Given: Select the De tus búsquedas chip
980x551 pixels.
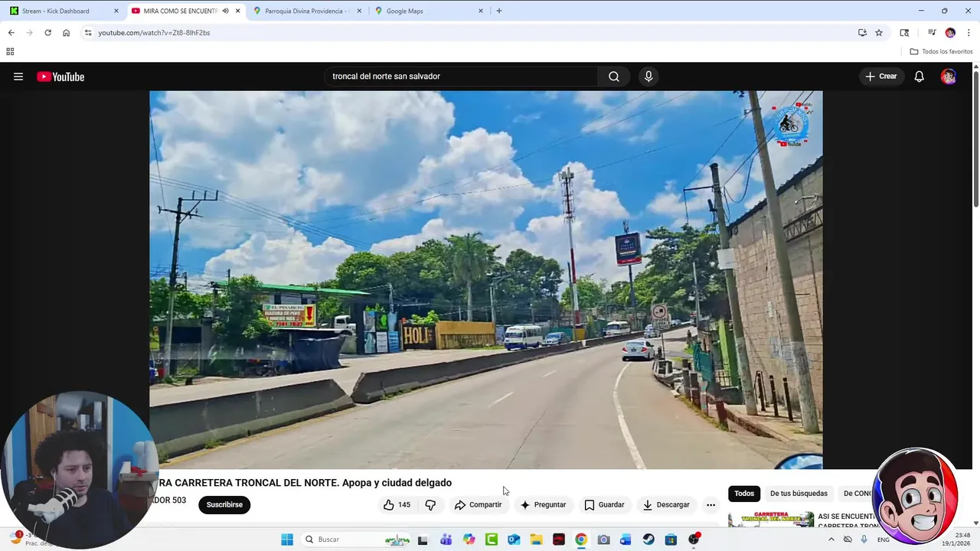Looking at the screenshot, I should [799, 494].
